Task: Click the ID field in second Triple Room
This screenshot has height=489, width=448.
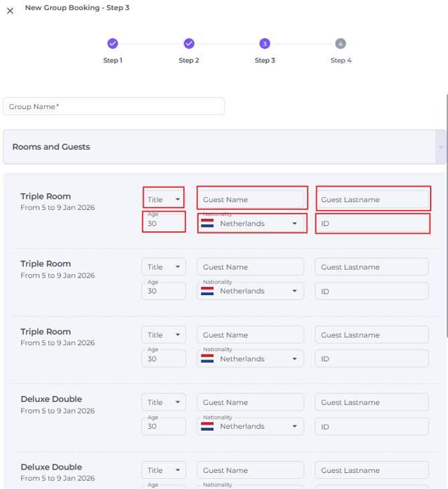Action: [372, 291]
